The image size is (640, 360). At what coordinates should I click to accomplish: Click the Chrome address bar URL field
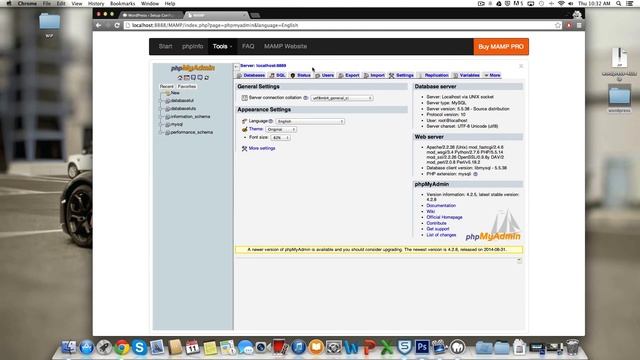coord(339,25)
